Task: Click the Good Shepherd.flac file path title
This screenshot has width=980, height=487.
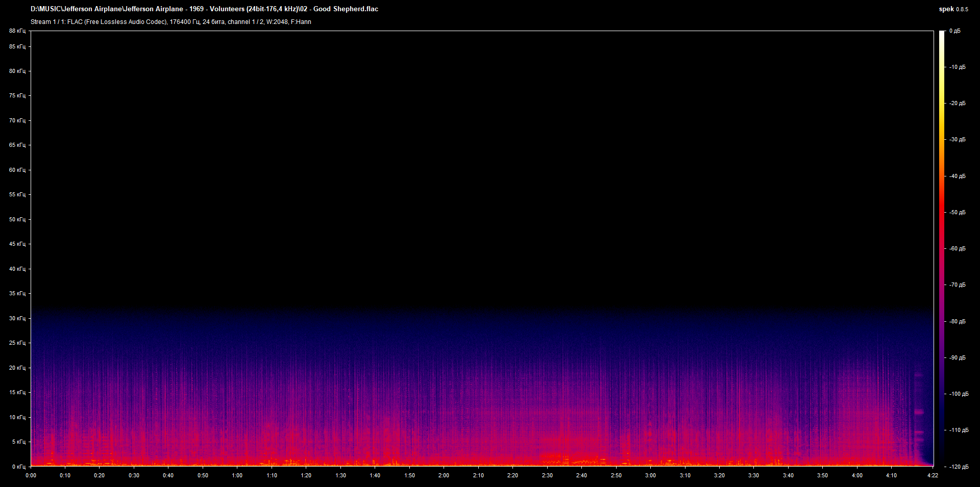Action: coord(204,9)
